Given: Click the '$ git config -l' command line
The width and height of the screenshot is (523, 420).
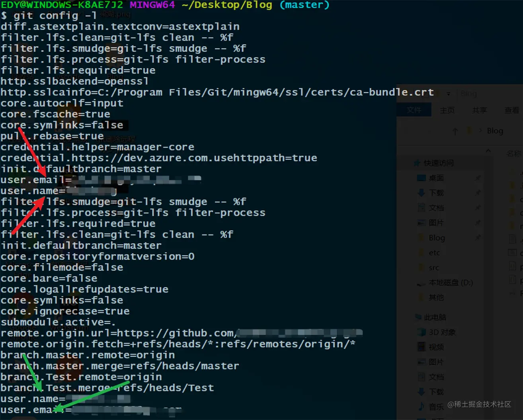Looking at the screenshot, I should point(49,16).
